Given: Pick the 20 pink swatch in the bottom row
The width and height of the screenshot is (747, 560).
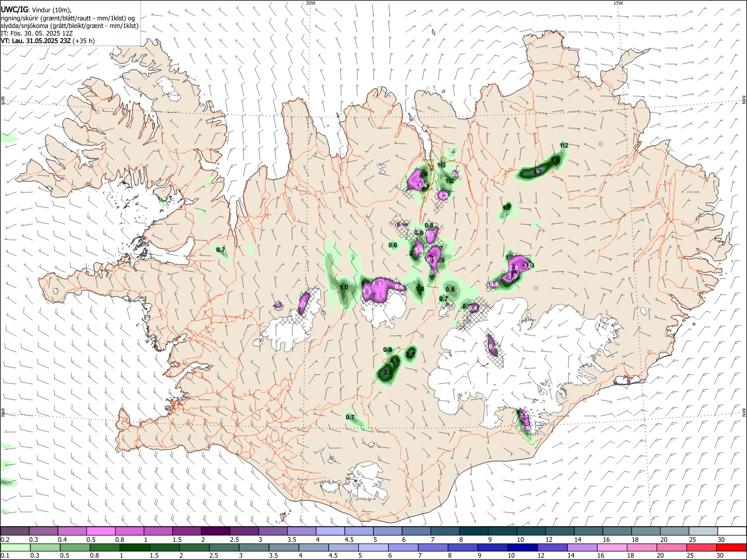Looking at the screenshot, I should (672, 547).
